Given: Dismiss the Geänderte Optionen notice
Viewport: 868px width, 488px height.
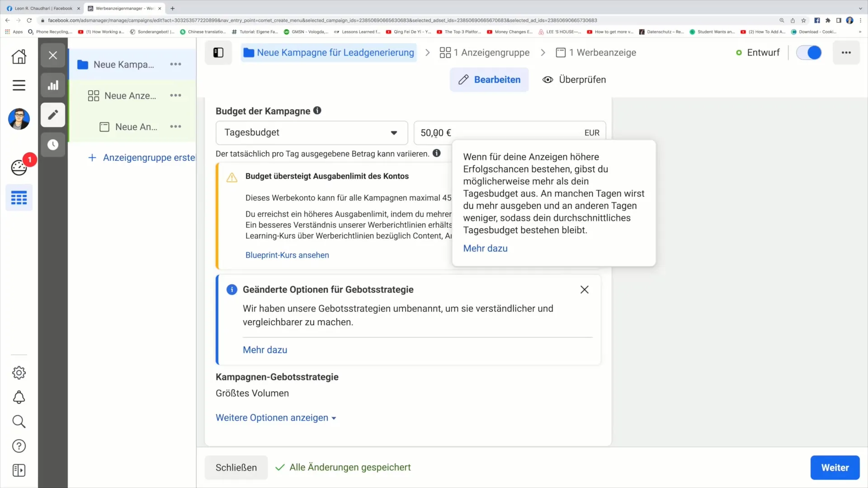Looking at the screenshot, I should click(x=584, y=290).
